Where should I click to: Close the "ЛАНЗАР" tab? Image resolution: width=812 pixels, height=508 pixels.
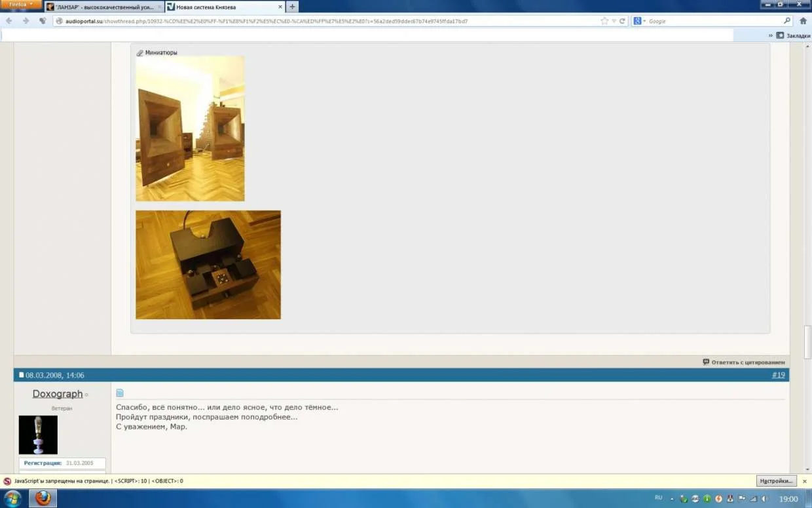tap(159, 7)
